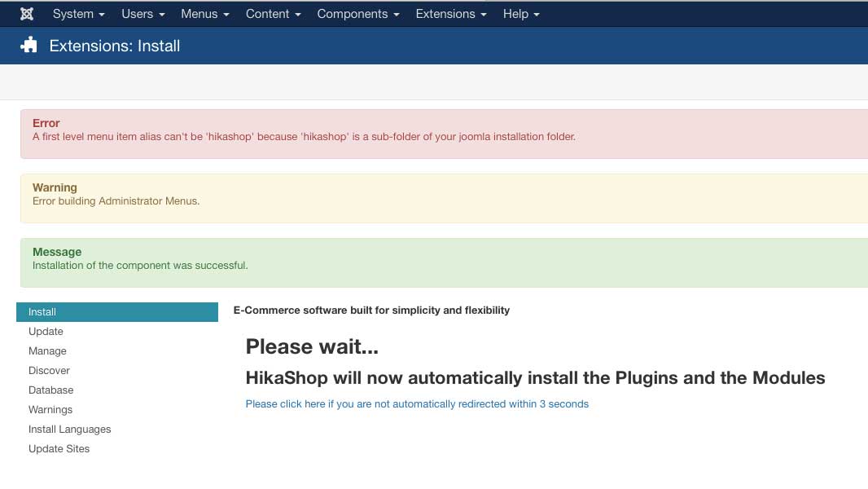Click the red Error heading

pos(46,123)
